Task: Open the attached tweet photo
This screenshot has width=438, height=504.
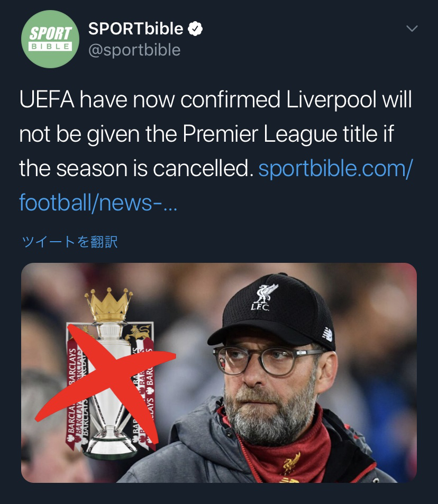Action: tap(219, 372)
